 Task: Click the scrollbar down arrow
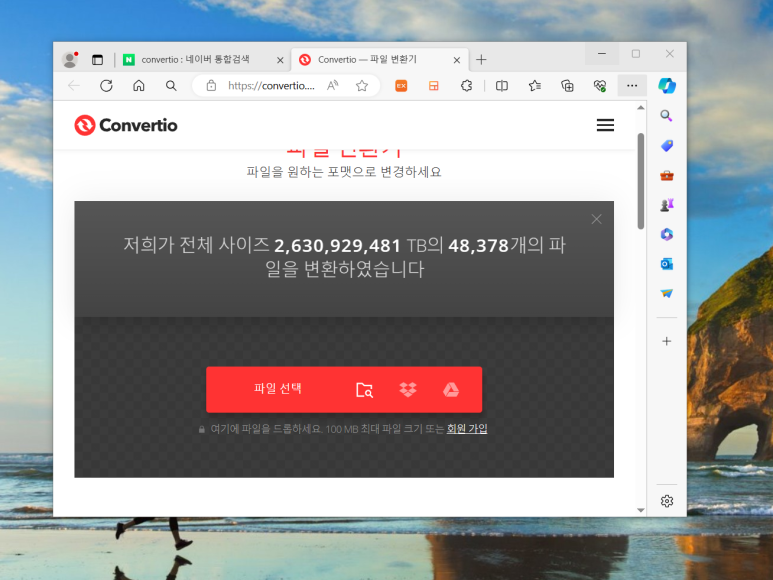point(640,510)
